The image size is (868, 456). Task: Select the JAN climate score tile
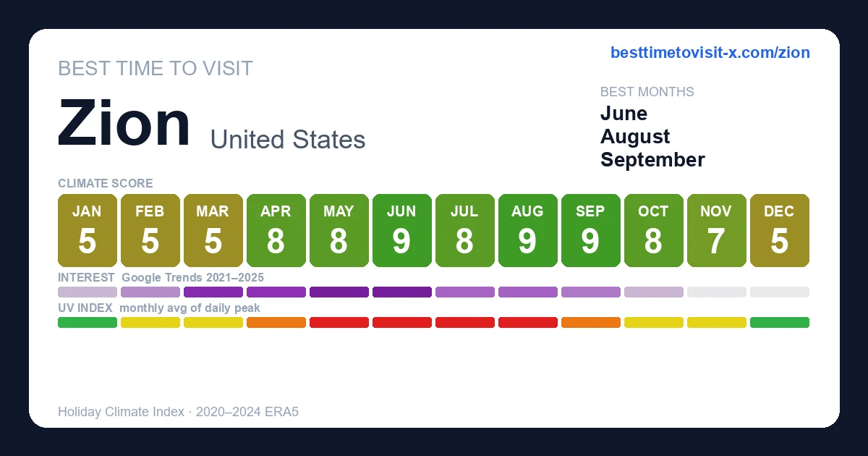point(87,231)
